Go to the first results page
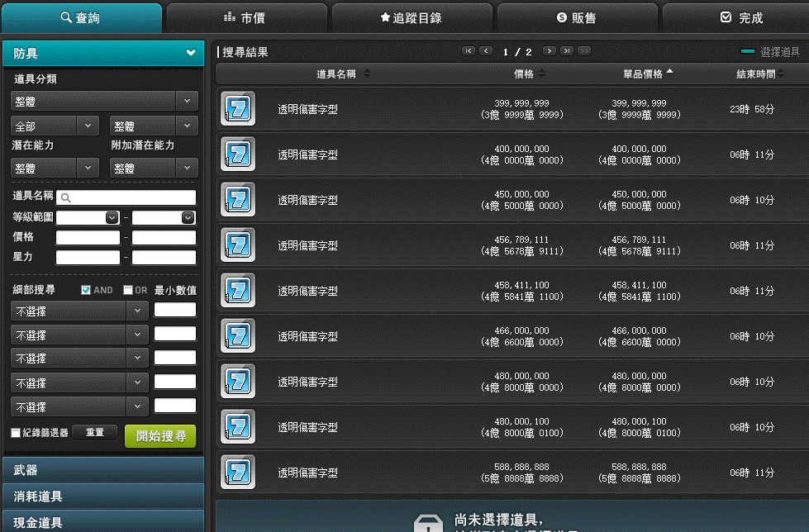Viewport: 809px width, 532px height. pyautogui.click(x=469, y=50)
